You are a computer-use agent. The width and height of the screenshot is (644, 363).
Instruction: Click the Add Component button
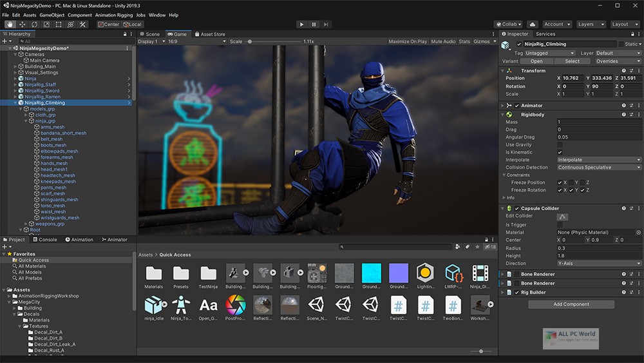pos(571,304)
